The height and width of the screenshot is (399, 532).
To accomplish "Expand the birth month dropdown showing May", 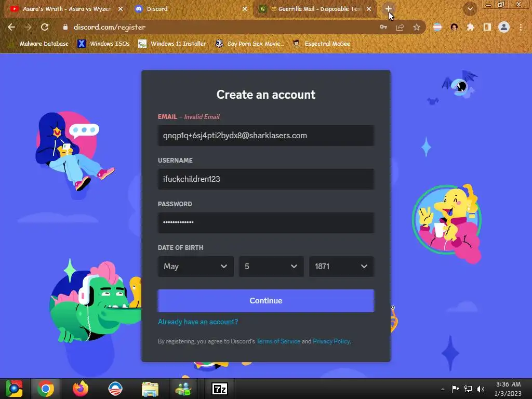I will tap(196, 267).
